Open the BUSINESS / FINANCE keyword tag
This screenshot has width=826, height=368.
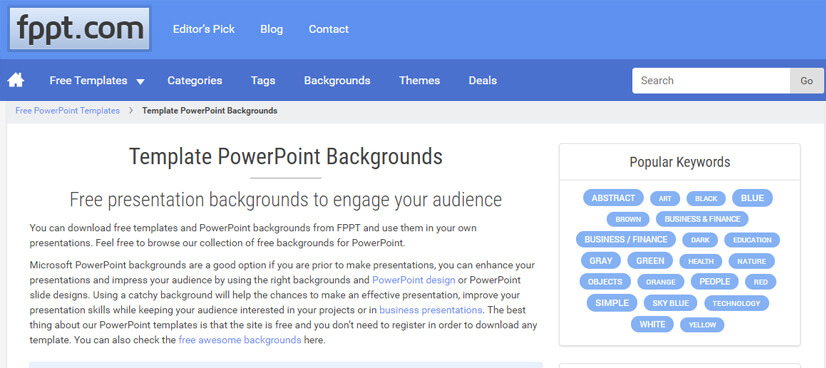point(626,240)
